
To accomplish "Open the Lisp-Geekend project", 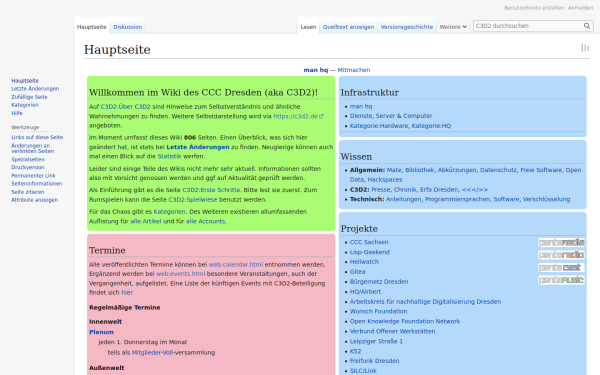I will [x=370, y=252].
